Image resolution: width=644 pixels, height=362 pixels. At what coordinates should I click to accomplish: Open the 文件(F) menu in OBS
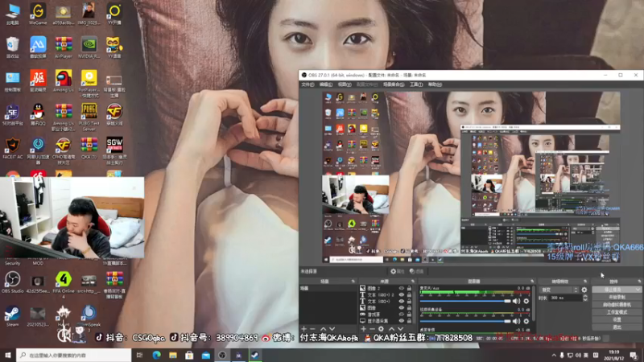point(308,84)
